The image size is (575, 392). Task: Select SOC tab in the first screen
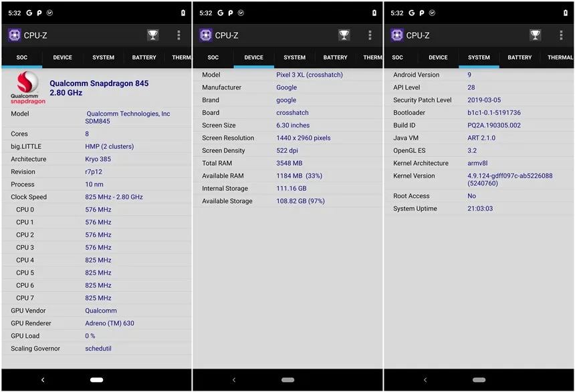pos(21,57)
